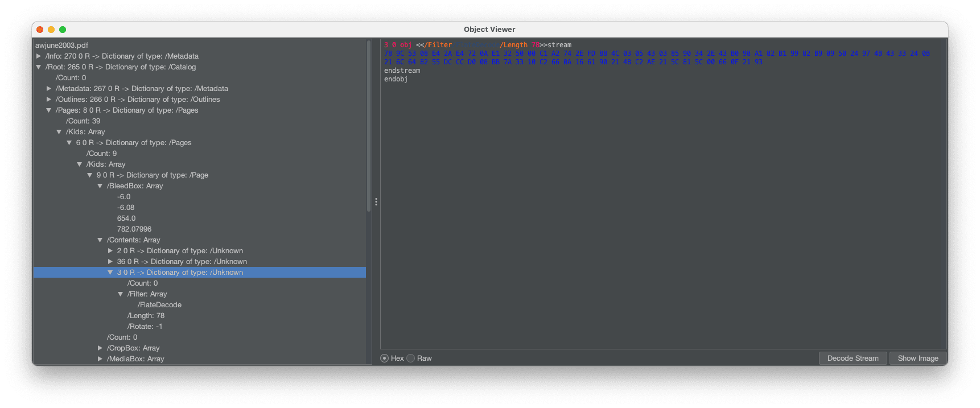Collapse the /Root: 265 0 R Catalog node
The height and width of the screenshot is (408, 980).
tap(39, 67)
